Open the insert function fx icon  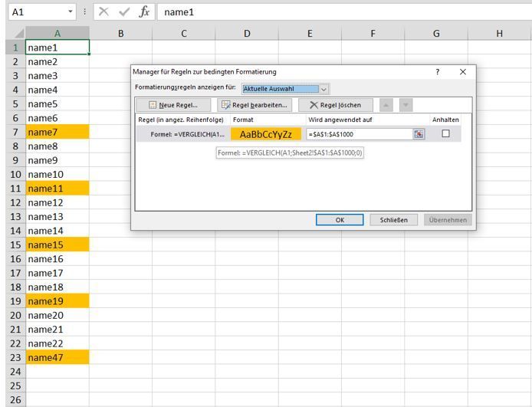[144, 11]
